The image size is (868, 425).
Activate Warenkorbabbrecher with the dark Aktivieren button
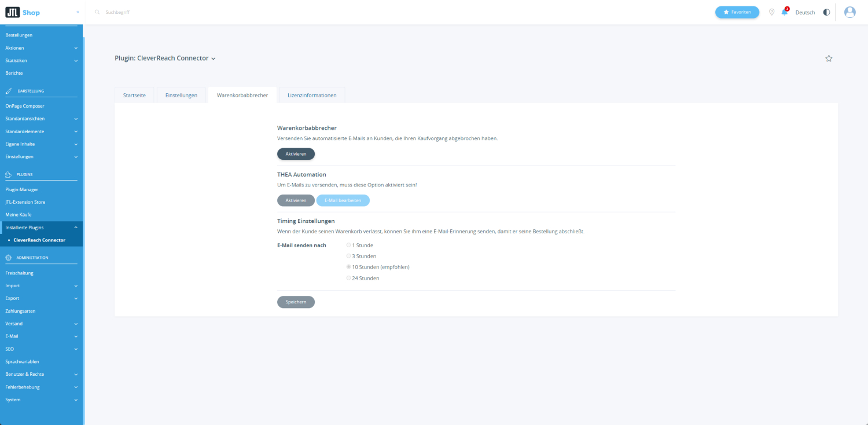(x=296, y=153)
